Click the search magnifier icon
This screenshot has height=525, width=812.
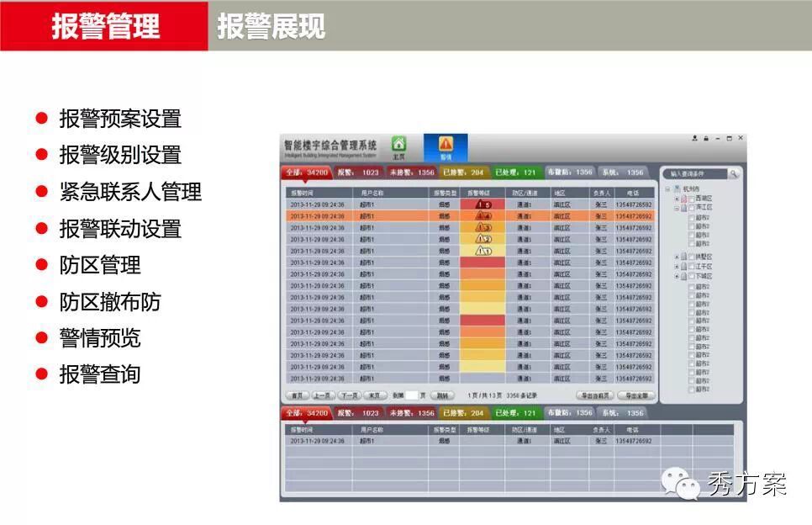point(733,174)
